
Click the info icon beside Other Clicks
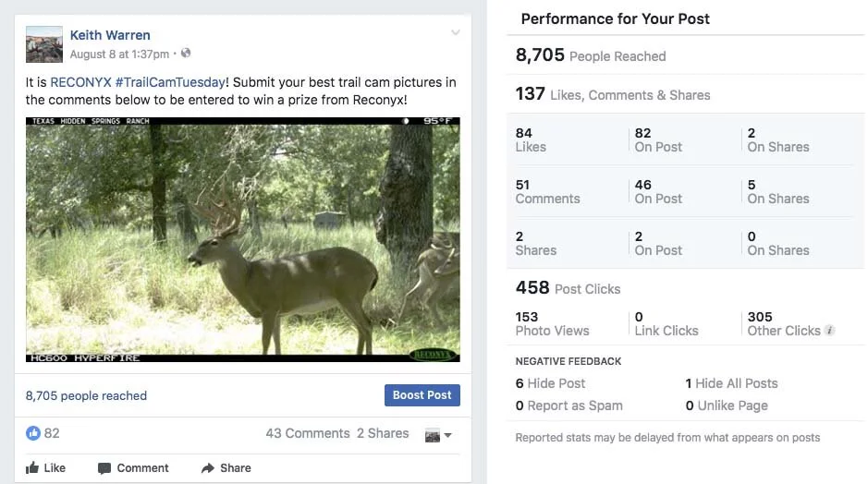(x=830, y=331)
